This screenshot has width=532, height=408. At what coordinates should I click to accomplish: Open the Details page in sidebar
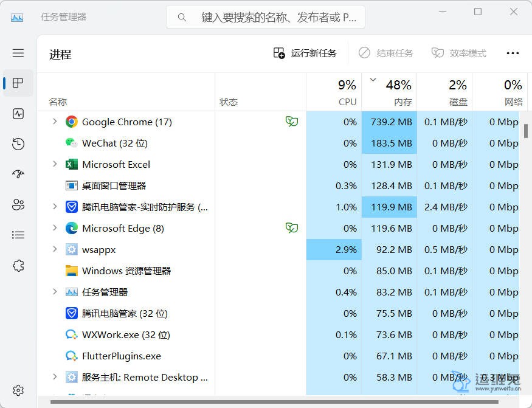pos(18,235)
